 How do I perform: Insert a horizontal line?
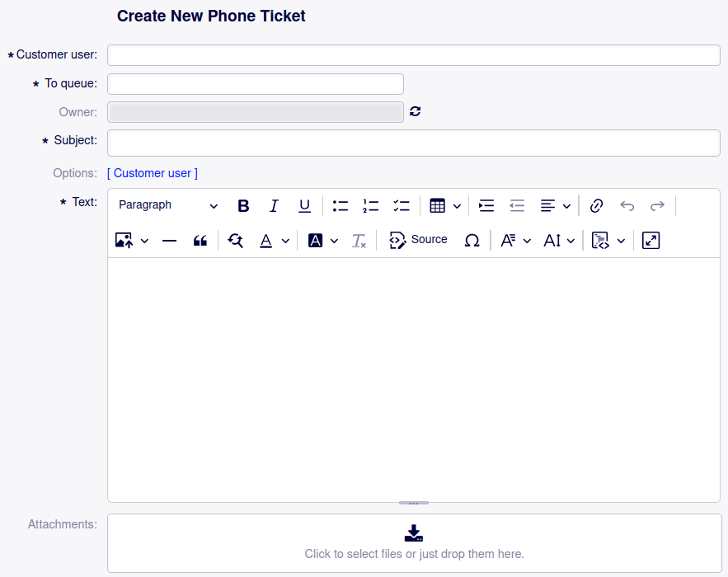click(170, 241)
